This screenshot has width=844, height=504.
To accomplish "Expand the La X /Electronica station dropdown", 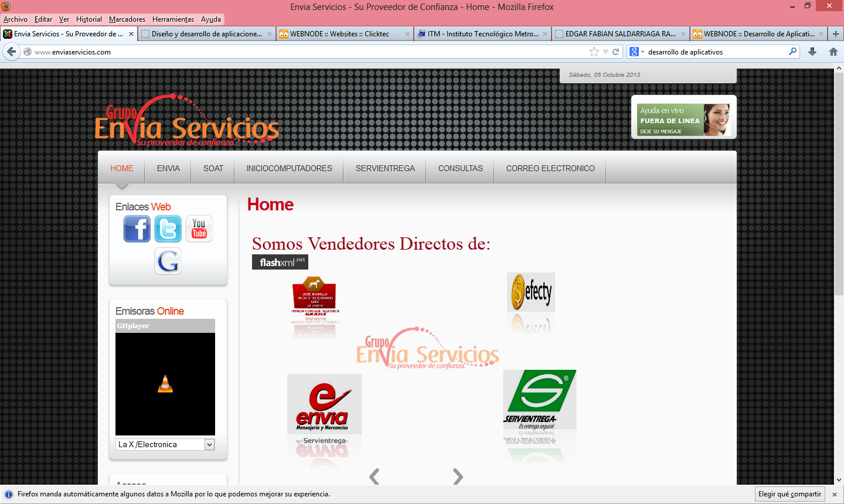I will click(209, 445).
